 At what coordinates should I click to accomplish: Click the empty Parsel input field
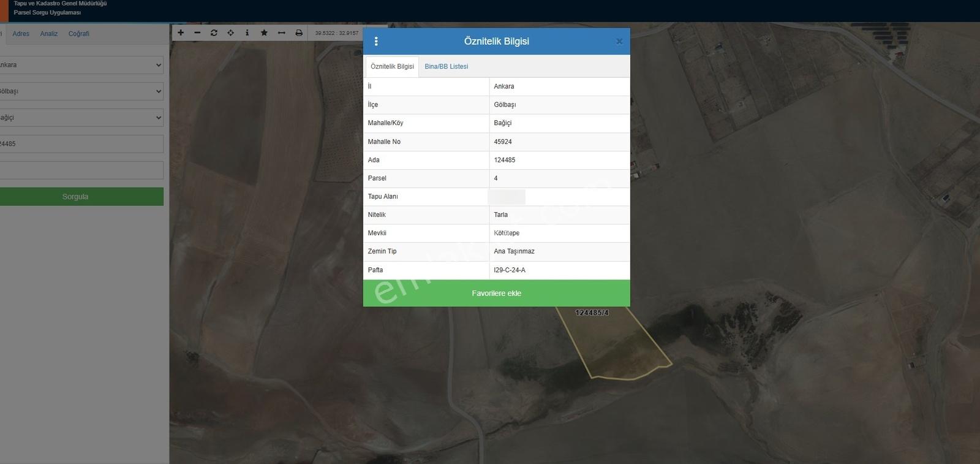click(81, 170)
